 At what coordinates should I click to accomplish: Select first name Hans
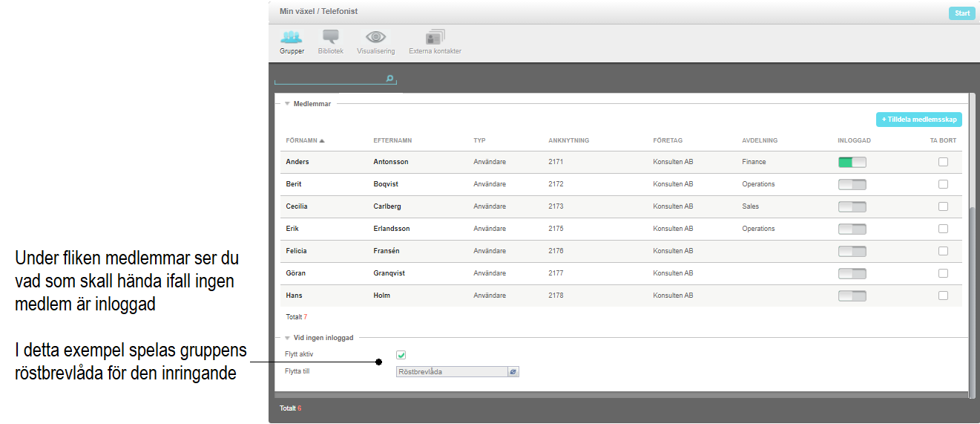294,296
